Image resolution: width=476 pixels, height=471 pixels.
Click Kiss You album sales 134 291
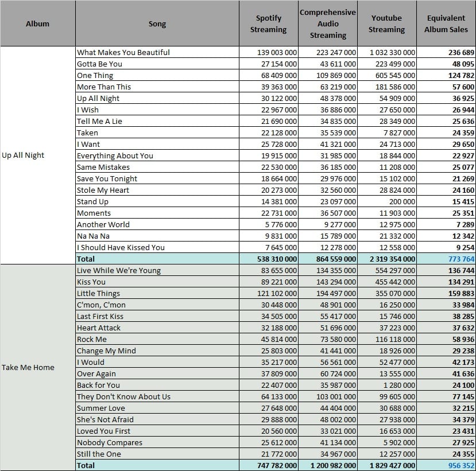pyautogui.click(x=446, y=282)
